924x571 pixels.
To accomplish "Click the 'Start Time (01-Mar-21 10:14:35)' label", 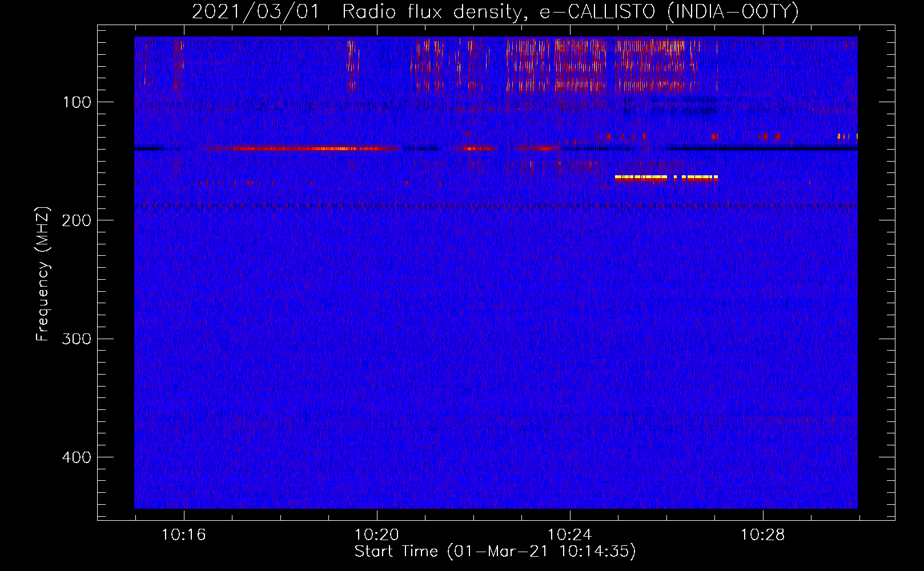I will (495, 552).
